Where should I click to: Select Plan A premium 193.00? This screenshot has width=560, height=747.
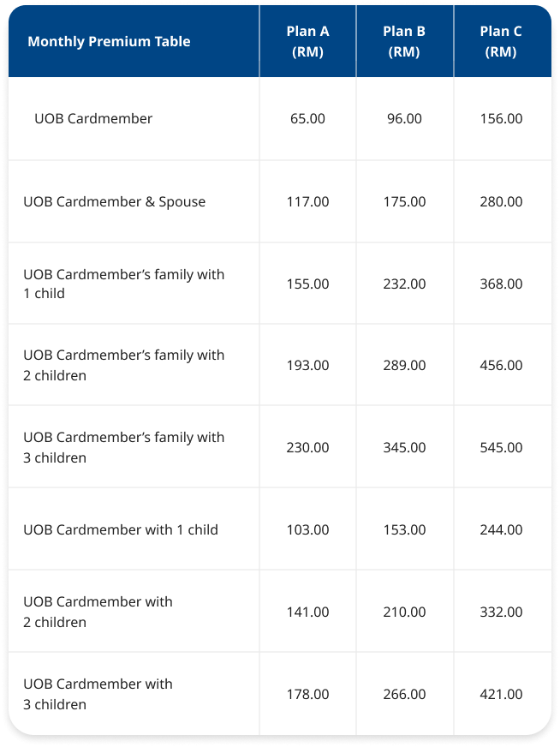307,366
